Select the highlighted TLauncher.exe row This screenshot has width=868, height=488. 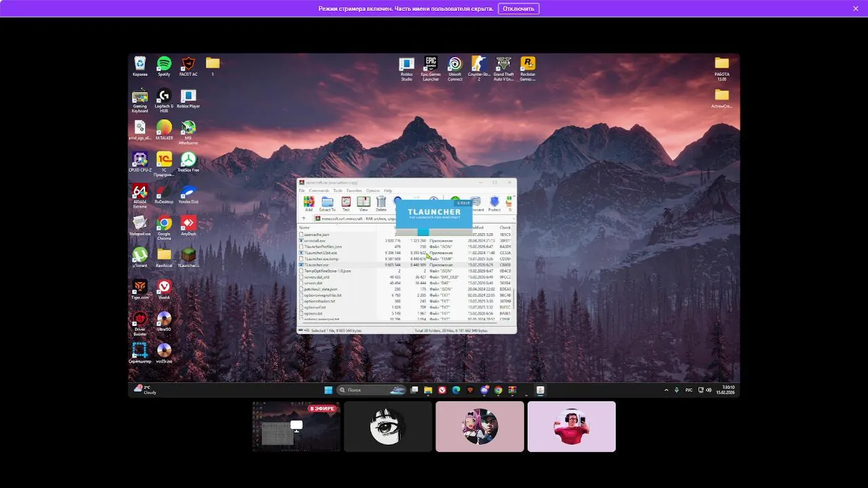pyautogui.click(x=406, y=264)
